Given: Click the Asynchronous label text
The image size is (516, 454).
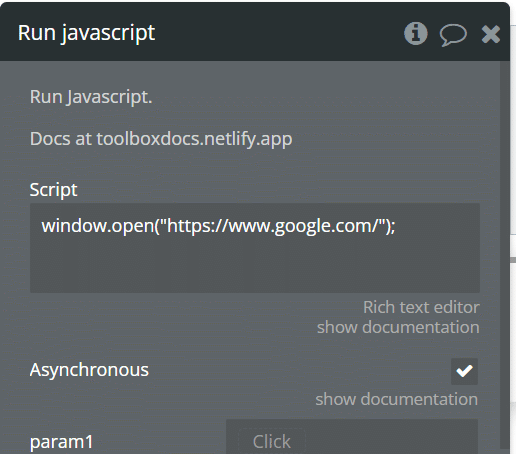Looking at the screenshot, I should tap(89, 370).
